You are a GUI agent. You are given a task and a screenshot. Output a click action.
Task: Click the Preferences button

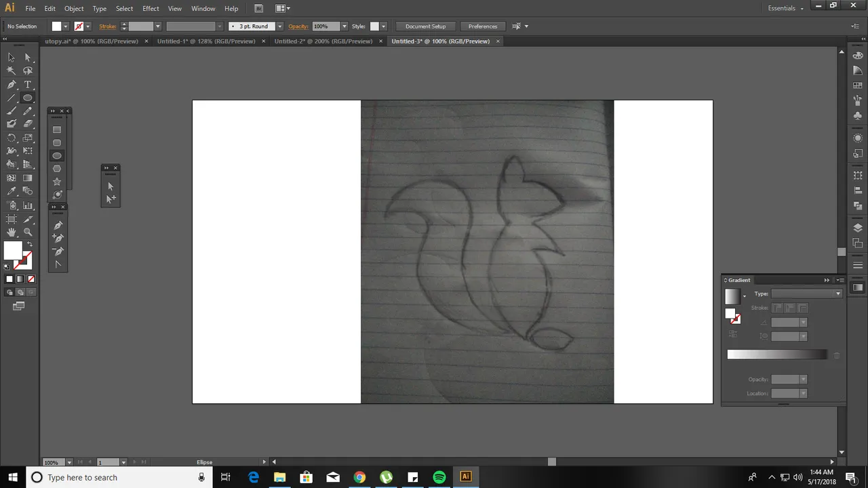(483, 26)
